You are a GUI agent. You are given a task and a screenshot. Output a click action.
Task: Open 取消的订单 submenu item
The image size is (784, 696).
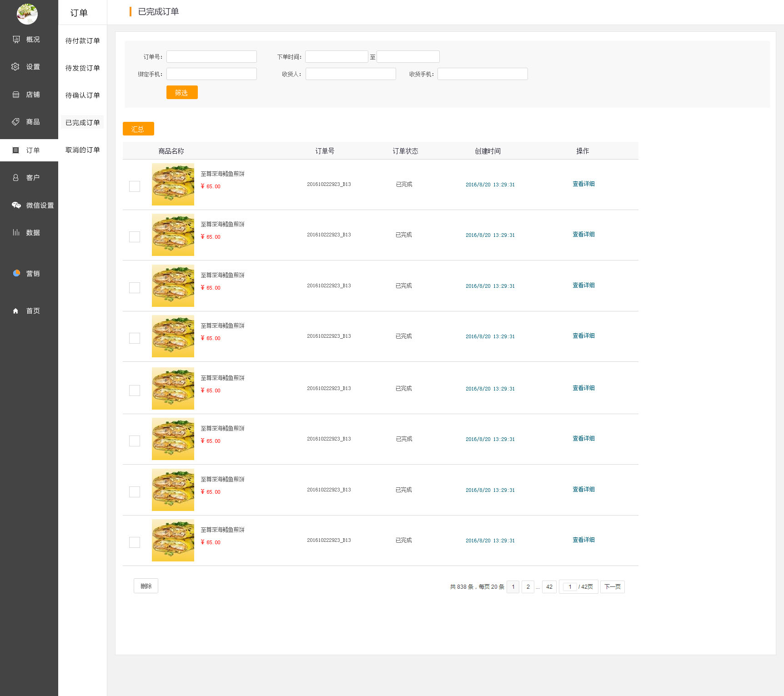tap(82, 150)
